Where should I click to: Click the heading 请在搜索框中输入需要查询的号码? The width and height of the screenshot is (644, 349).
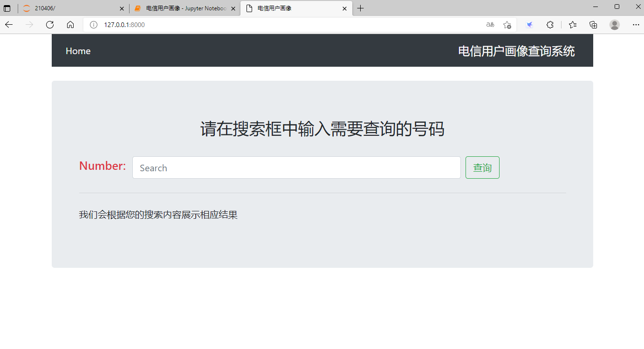pos(322,129)
